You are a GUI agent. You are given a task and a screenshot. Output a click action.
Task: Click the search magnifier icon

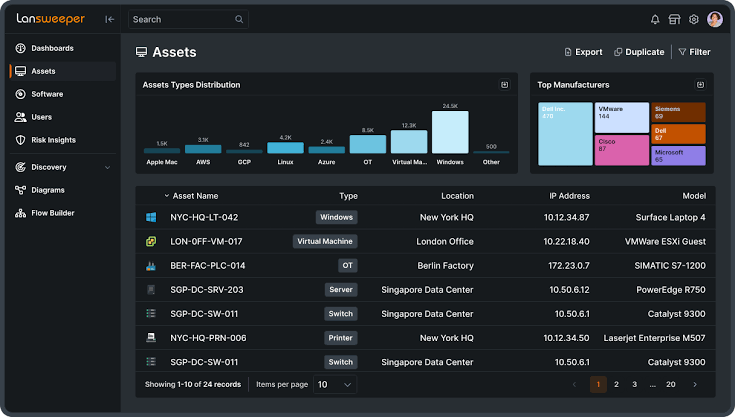(x=239, y=19)
